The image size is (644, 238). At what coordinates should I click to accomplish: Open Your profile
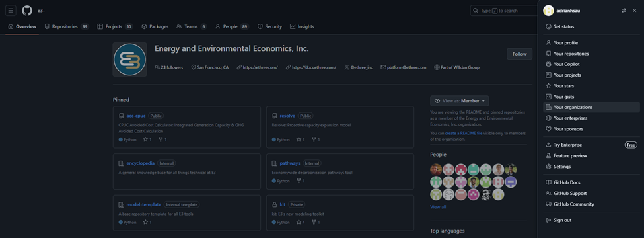(x=591, y=43)
